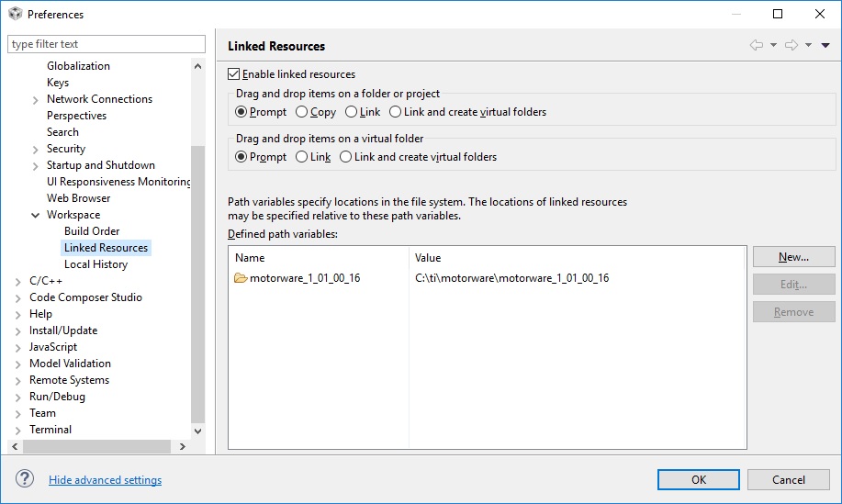Click the help question mark icon

25,479
